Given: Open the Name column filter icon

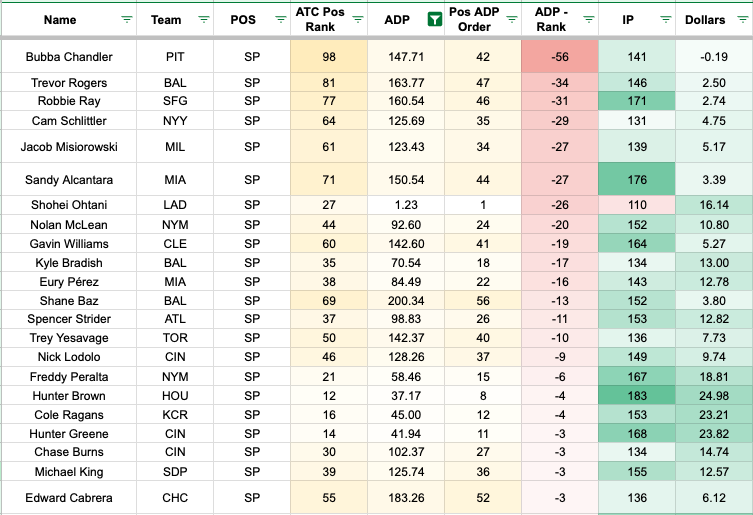Looking at the screenshot, I should coord(126,19).
